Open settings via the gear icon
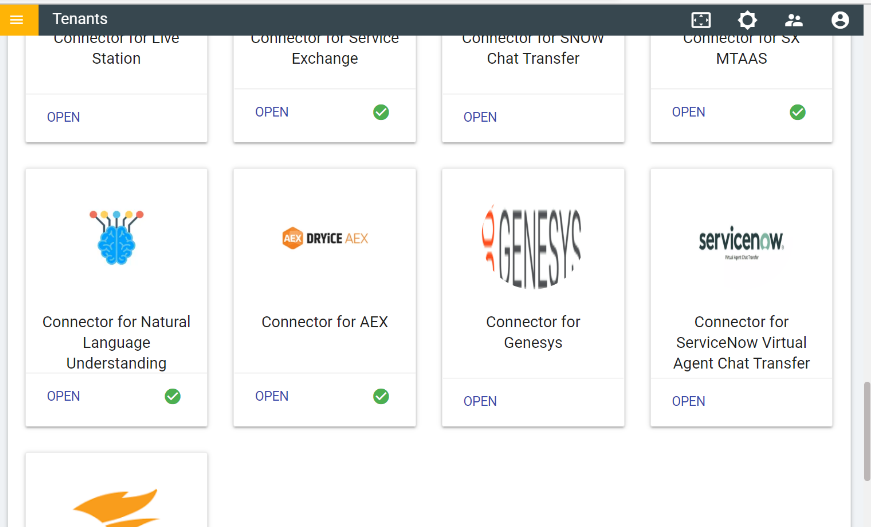 (x=747, y=20)
